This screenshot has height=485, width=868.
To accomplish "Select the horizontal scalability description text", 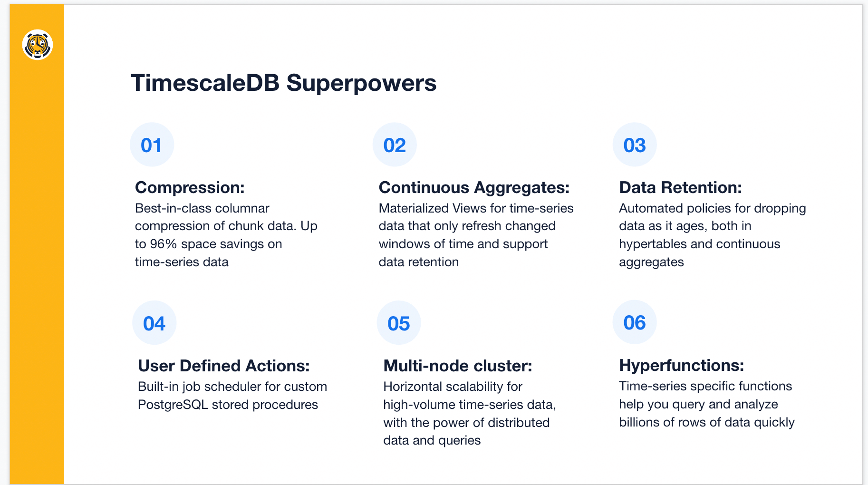I will tap(470, 413).
